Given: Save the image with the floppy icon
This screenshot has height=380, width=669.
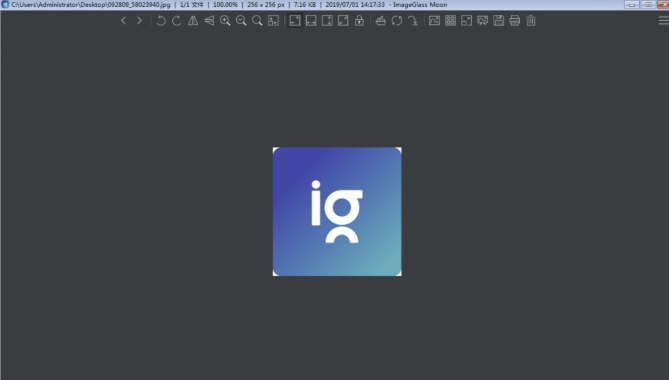Looking at the screenshot, I should pos(499,20).
